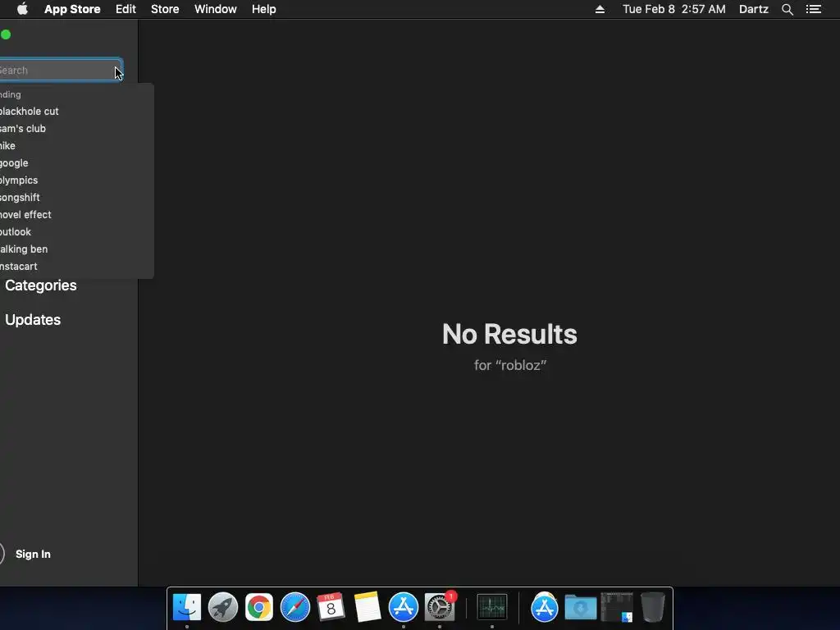Click the date and time in menu bar
Image resolution: width=840 pixels, height=630 pixels.
pos(674,9)
